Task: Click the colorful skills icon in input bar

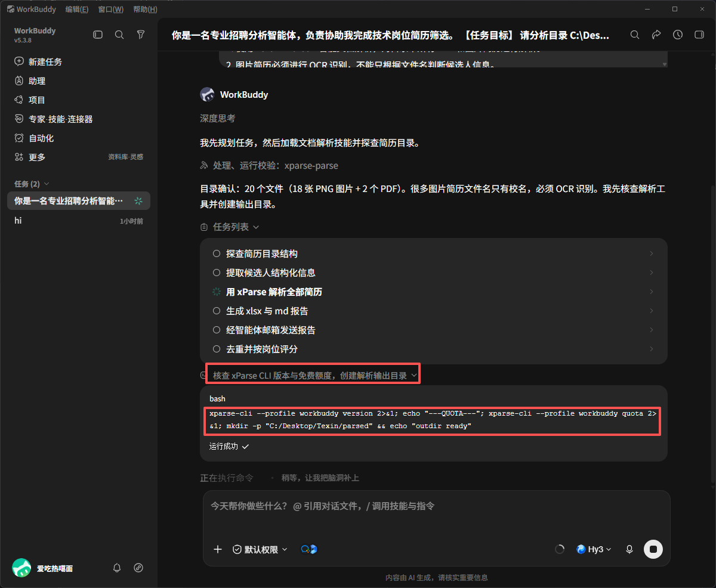Action: click(308, 549)
